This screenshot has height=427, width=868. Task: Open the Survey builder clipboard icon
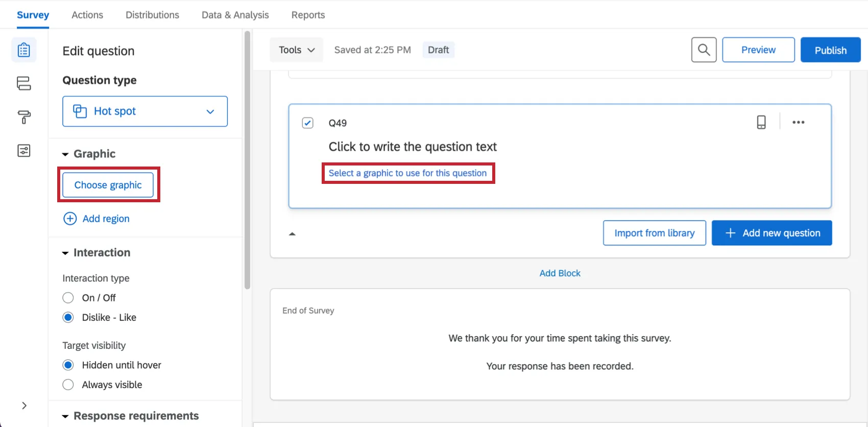24,50
